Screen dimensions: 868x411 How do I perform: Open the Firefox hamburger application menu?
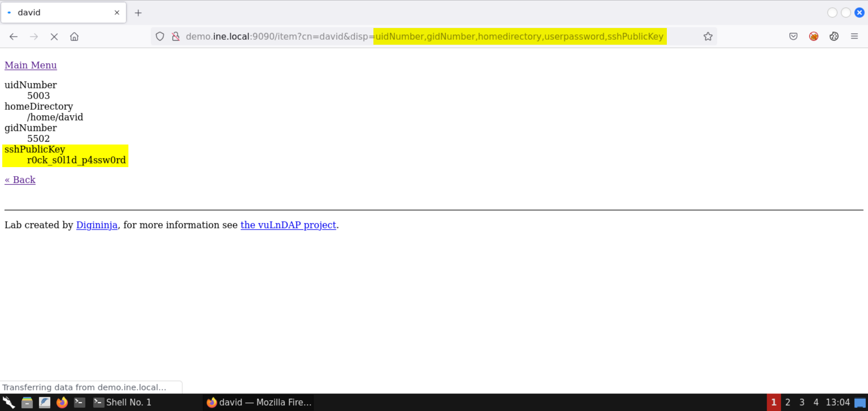(x=854, y=37)
